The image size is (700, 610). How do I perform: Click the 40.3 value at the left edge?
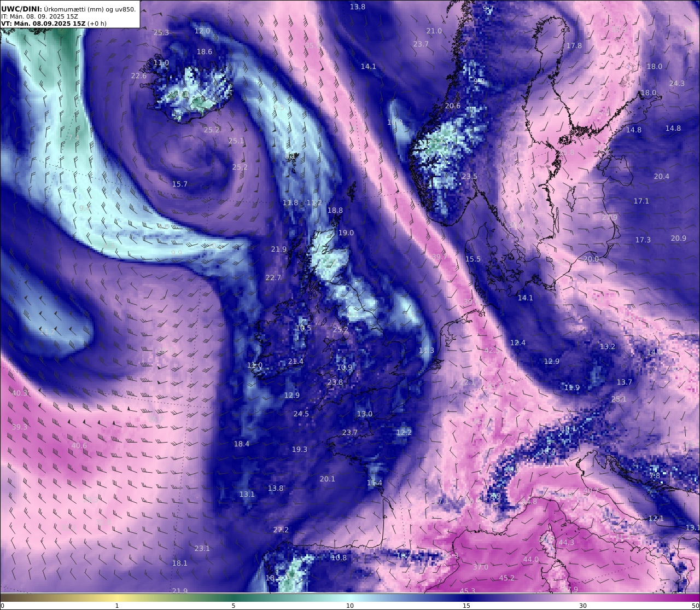coord(20,393)
